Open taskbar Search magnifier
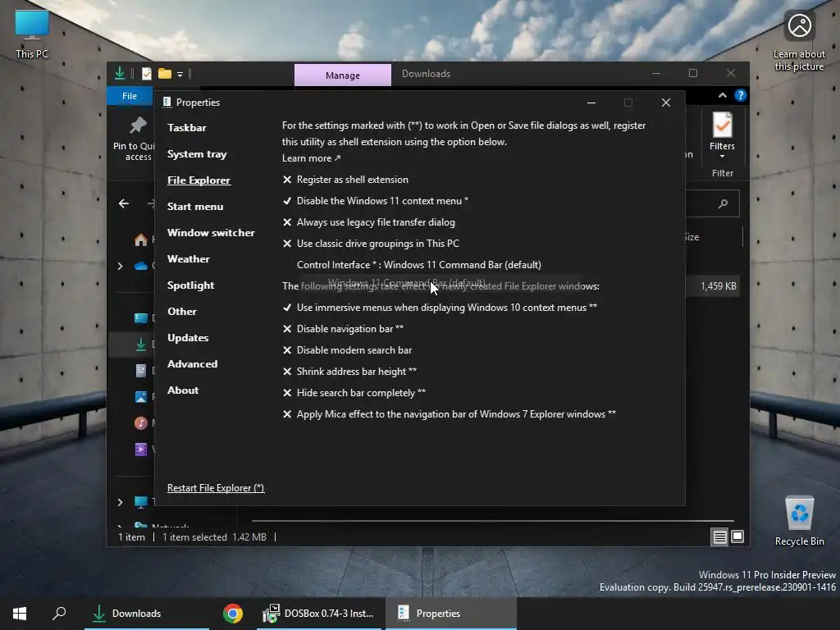Viewport: 840px width, 630px height. coord(59,614)
